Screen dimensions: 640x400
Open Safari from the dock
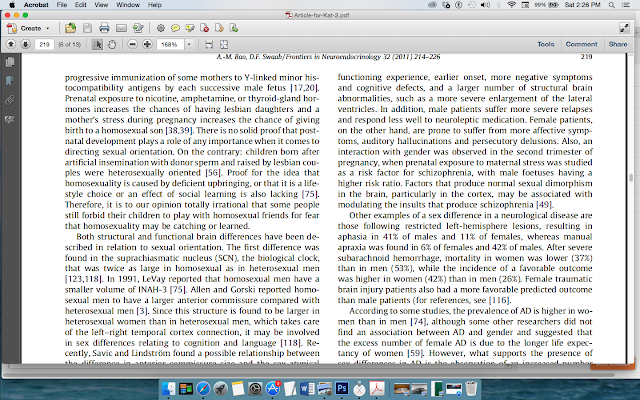tap(203, 389)
